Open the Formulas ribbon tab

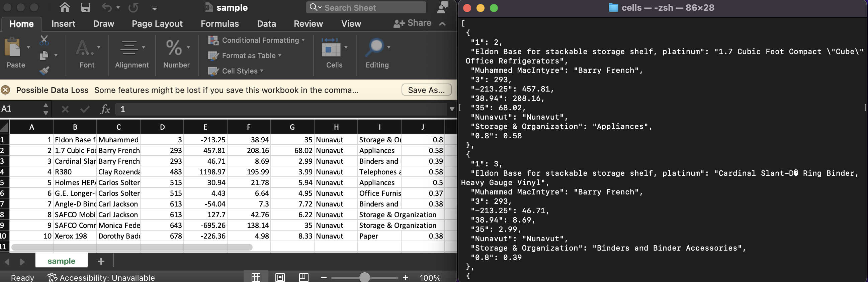pyautogui.click(x=220, y=24)
